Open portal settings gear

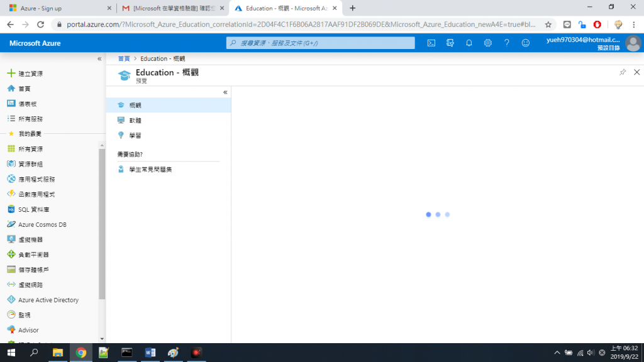(x=488, y=43)
